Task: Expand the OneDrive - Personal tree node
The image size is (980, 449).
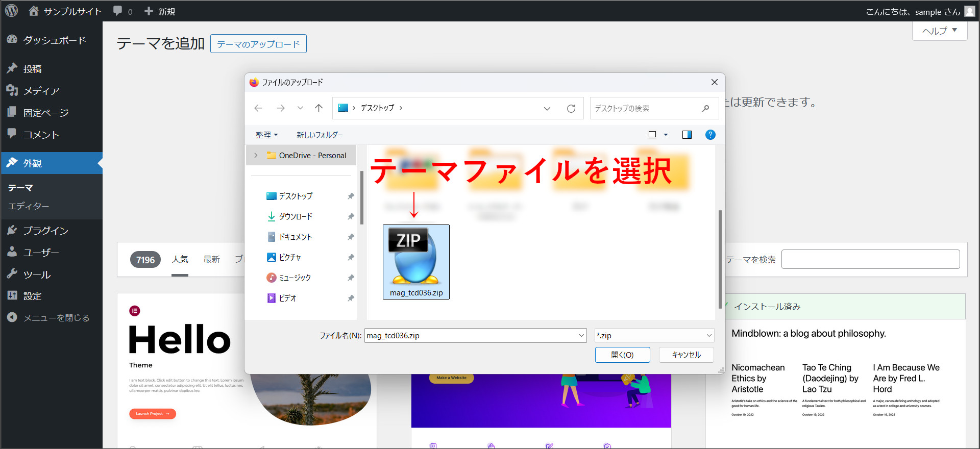Action: pyautogui.click(x=256, y=156)
